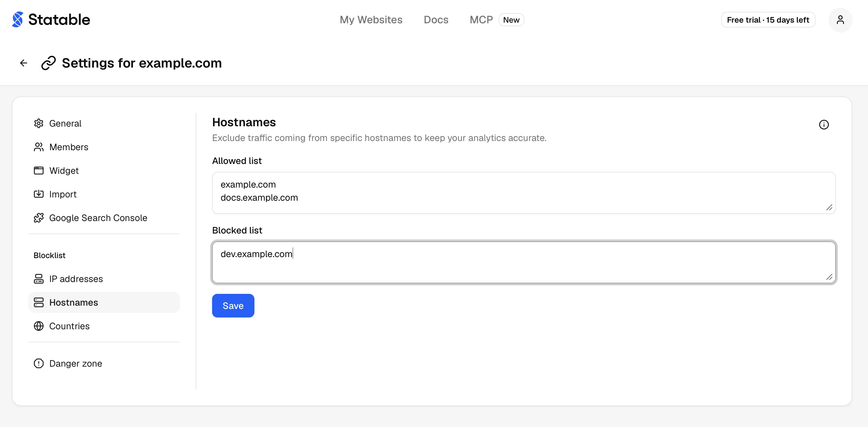The width and height of the screenshot is (868, 427).
Task: Show Hostnames info tooltip icon
Action: [x=824, y=125]
